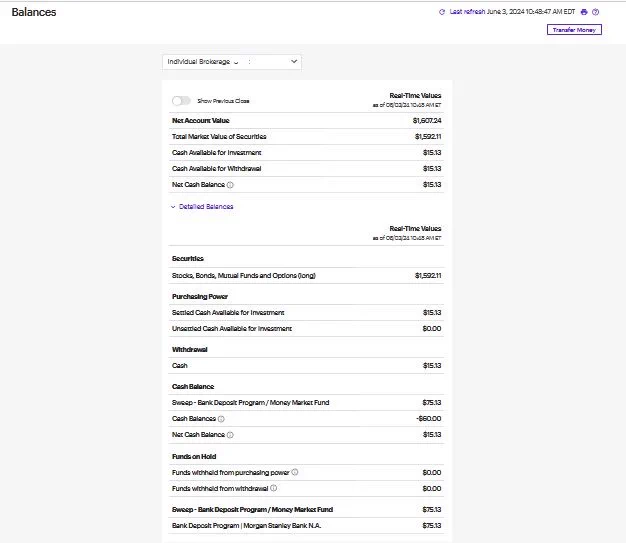Click the Net Account Value amount $1,607.24
The width and height of the screenshot is (626, 543).
pyautogui.click(x=427, y=121)
